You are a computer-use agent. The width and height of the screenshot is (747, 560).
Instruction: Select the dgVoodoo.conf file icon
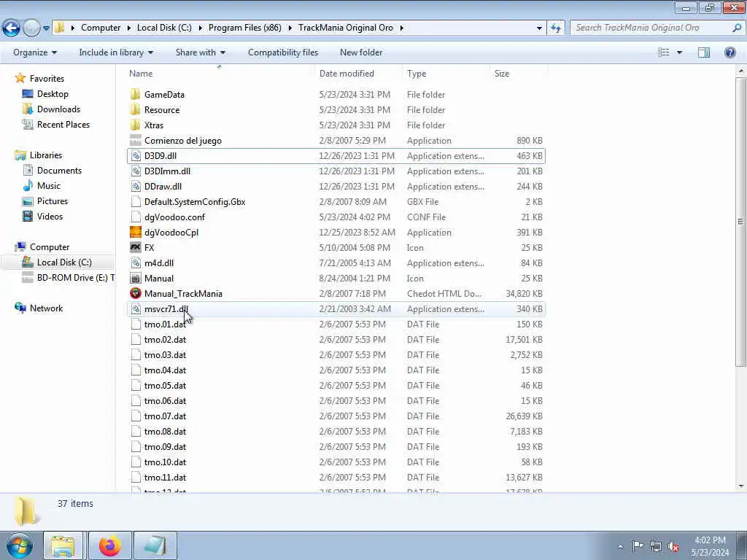click(135, 217)
